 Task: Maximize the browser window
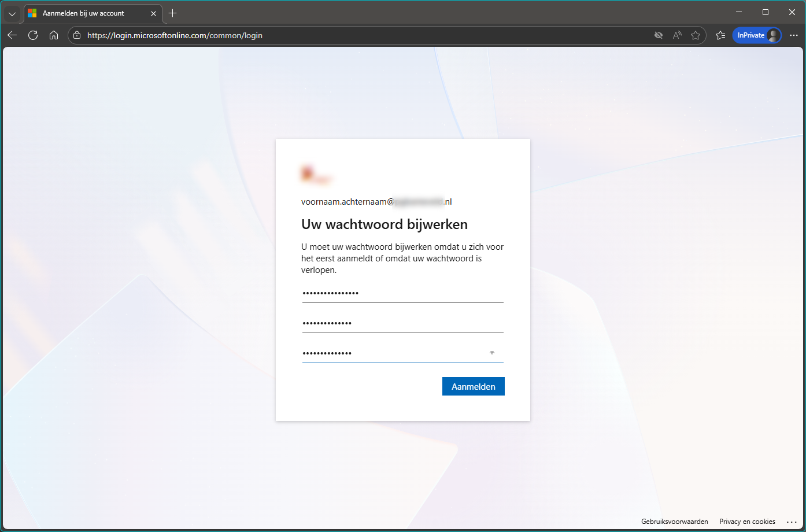pyautogui.click(x=766, y=12)
